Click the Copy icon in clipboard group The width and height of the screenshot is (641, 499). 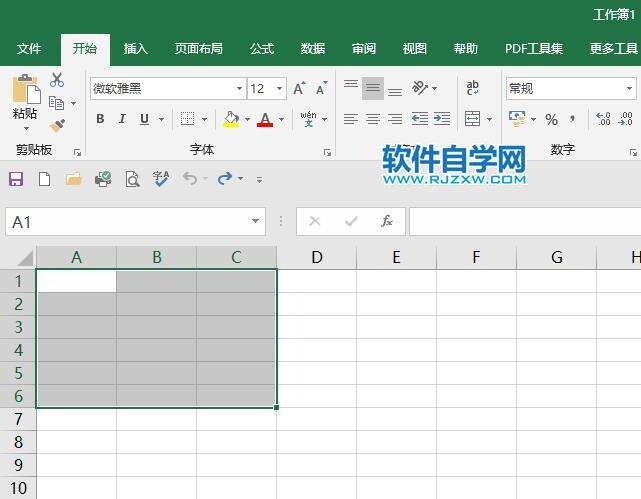(x=56, y=103)
